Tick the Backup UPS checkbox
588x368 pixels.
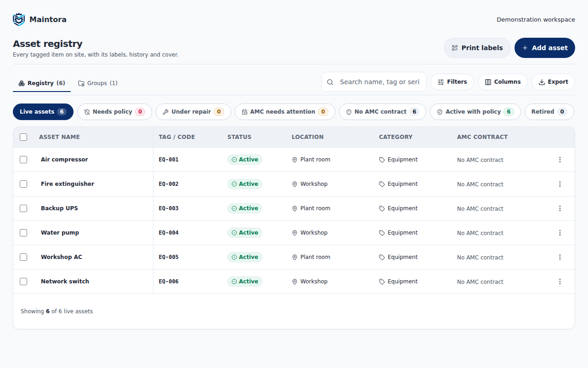click(23, 208)
